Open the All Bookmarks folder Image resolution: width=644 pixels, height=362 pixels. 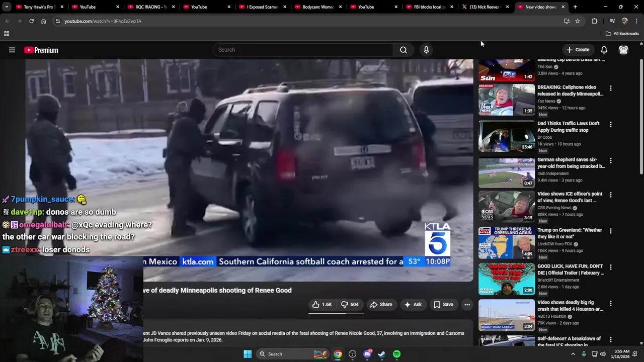(622, 34)
